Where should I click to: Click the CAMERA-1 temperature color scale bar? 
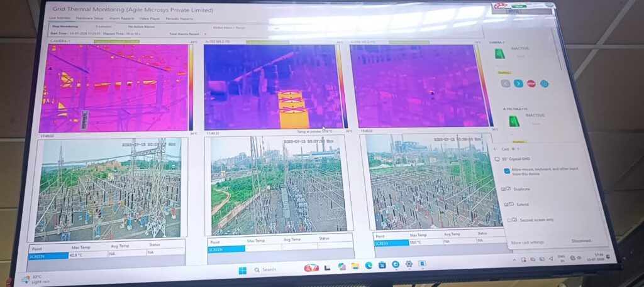tap(191, 87)
